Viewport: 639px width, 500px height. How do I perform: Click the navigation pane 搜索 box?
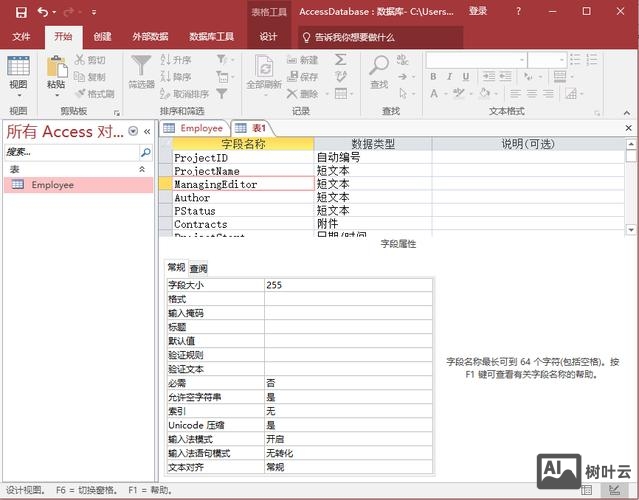tap(71, 152)
